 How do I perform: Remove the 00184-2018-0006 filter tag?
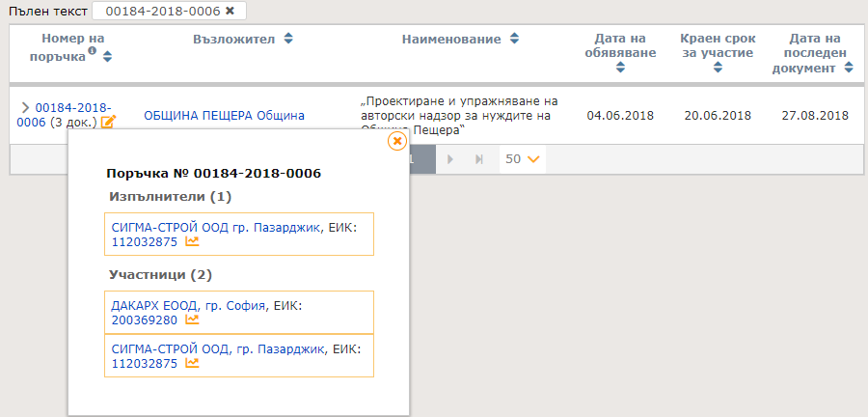point(230,11)
